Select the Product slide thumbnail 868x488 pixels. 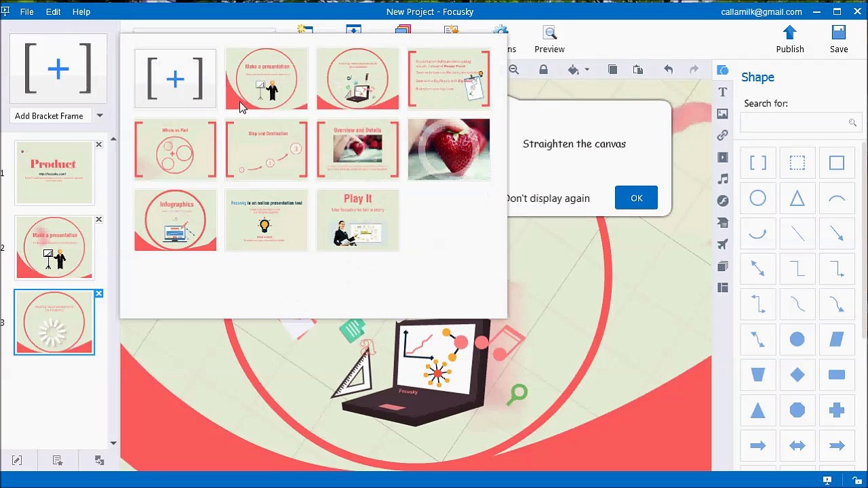[54, 172]
